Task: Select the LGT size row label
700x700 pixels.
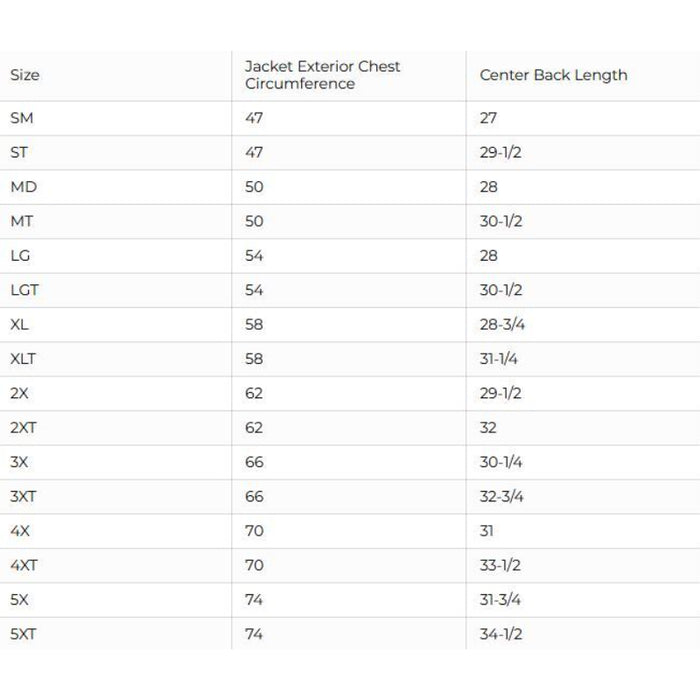Action: point(24,290)
